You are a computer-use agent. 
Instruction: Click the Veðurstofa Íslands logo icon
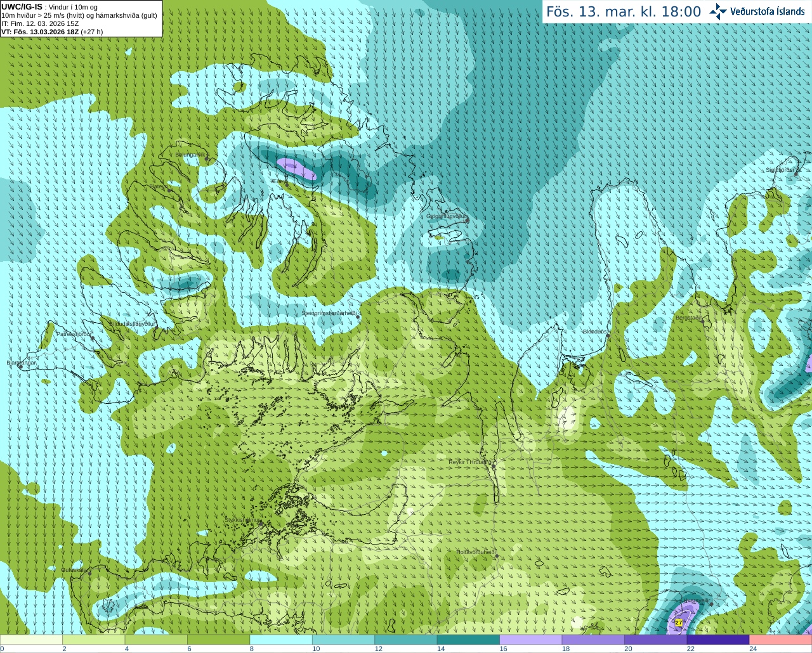pos(718,11)
